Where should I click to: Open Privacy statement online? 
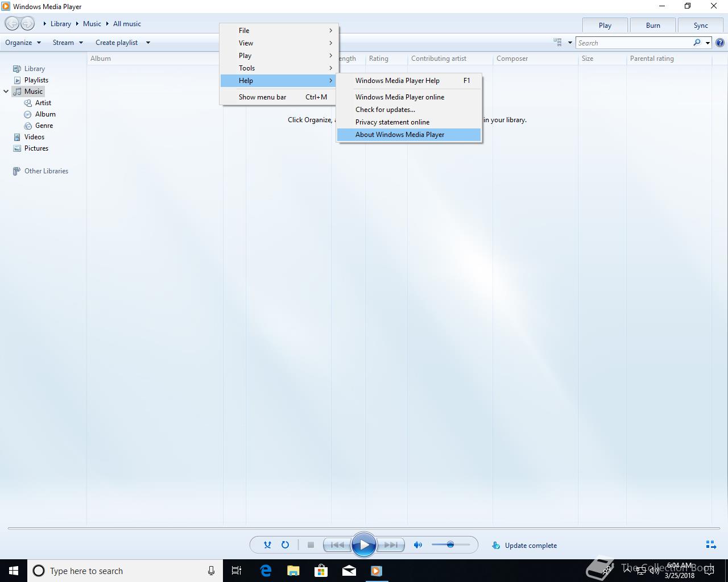(x=409, y=122)
